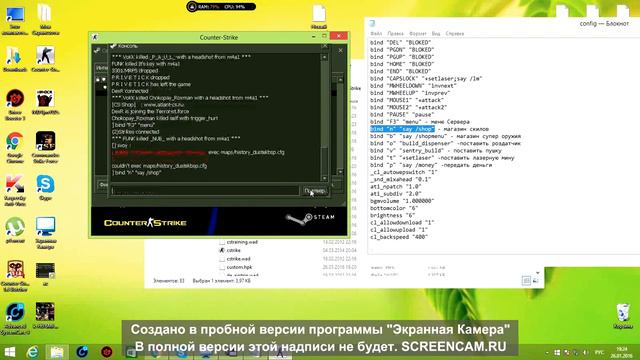Click the bind "F3" "menu" line in Notepad
Image resolution: width=640 pixels, height=360 pixels.
coord(420,122)
